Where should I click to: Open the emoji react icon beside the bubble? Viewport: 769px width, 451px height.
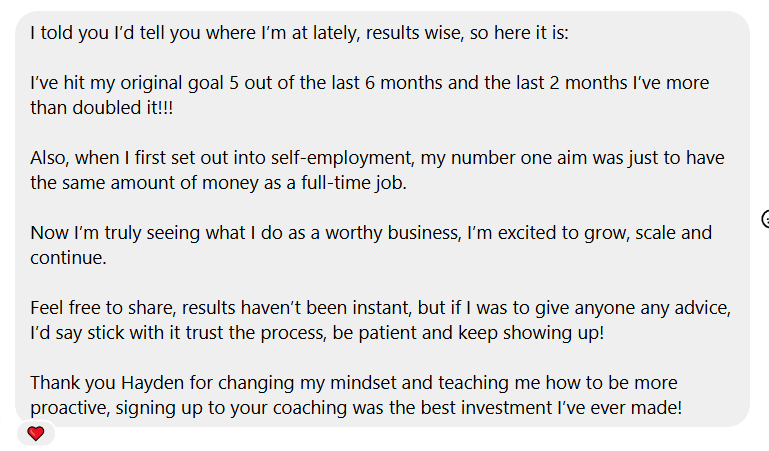coord(765,219)
